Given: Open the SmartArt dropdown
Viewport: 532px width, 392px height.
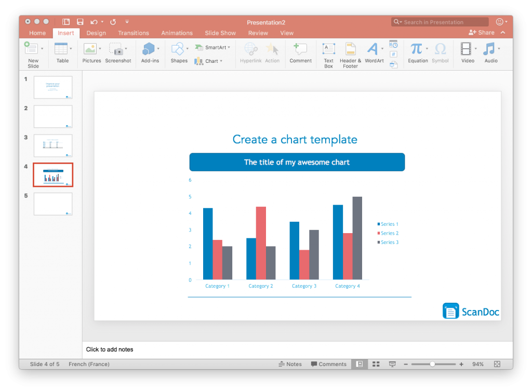Looking at the screenshot, I should [213, 47].
